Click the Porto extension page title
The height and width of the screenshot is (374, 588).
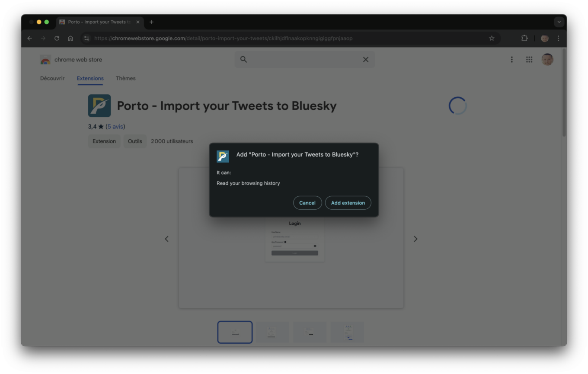[x=227, y=106]
